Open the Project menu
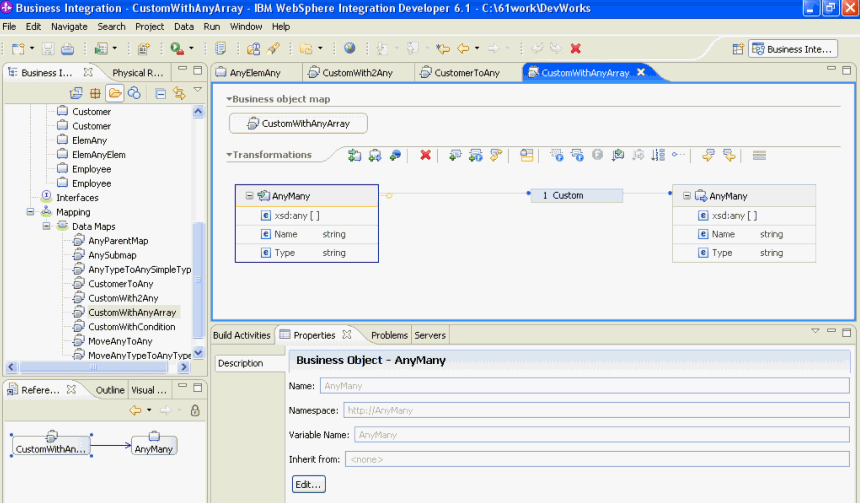This screenshot has height=503, width=860. coord(149,26)
